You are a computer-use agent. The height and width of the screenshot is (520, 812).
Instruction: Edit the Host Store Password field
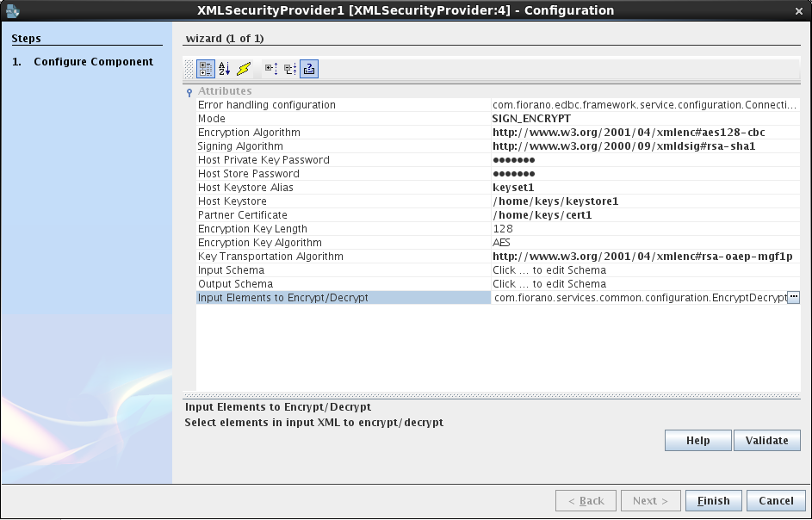(x=645, y=174)
